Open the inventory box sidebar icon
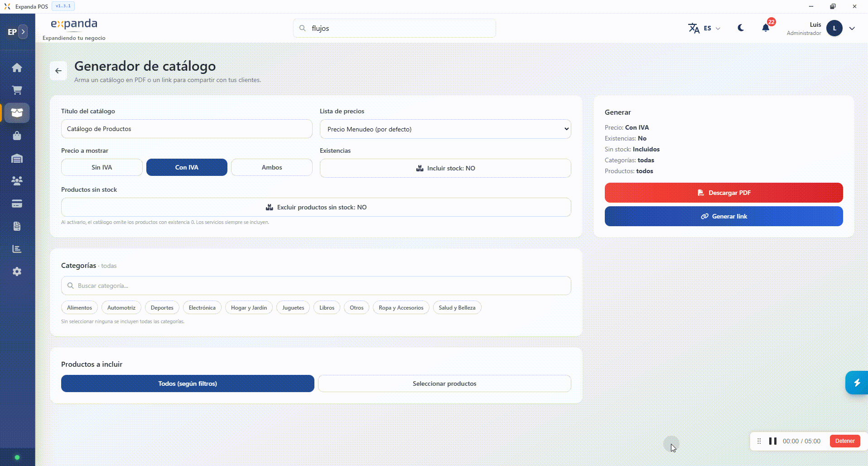This screenshot has height=466, width=868. (17, 113)
